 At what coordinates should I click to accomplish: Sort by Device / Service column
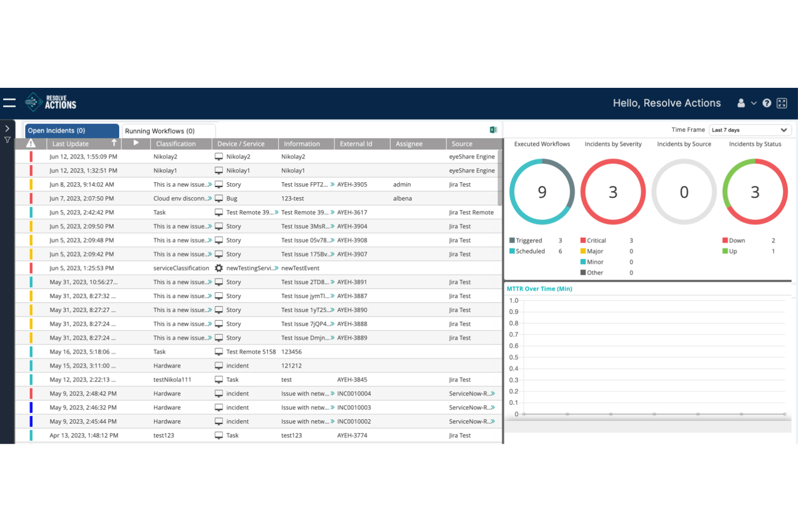coord(245,144)
